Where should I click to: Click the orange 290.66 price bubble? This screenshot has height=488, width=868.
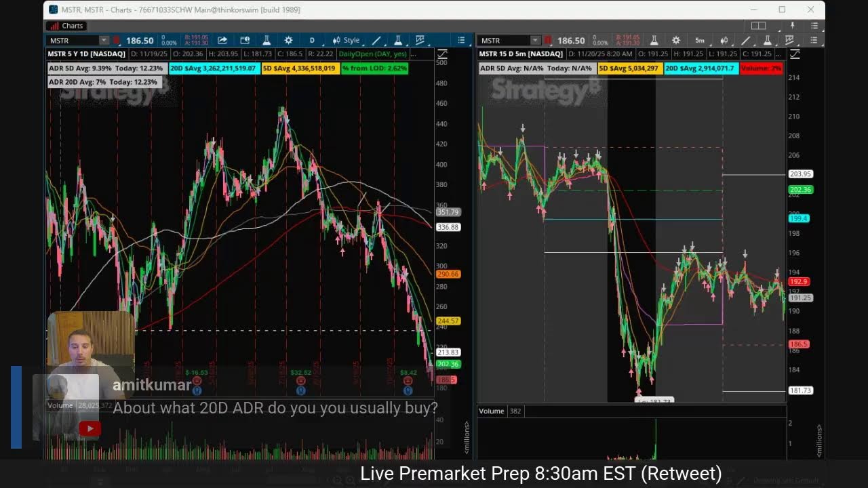pyautogui.click(x=448, y=274)
